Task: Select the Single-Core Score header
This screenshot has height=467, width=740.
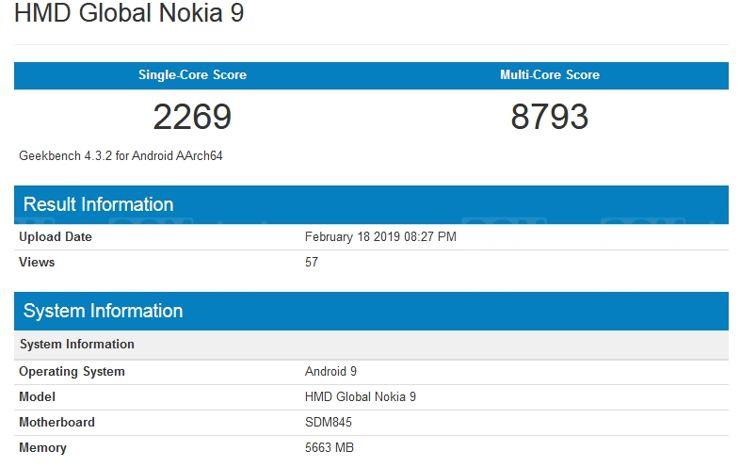Action: coord(192,75)
